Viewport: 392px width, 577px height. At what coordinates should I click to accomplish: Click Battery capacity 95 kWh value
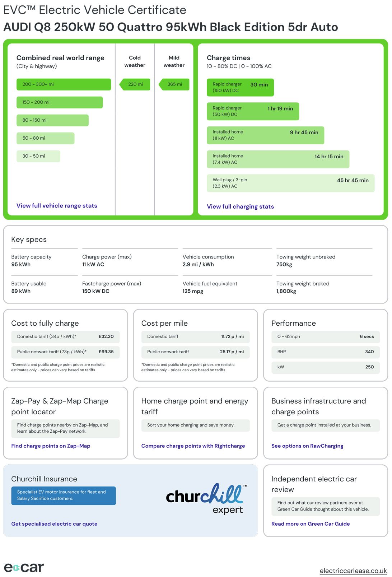(x=21, y=265)
